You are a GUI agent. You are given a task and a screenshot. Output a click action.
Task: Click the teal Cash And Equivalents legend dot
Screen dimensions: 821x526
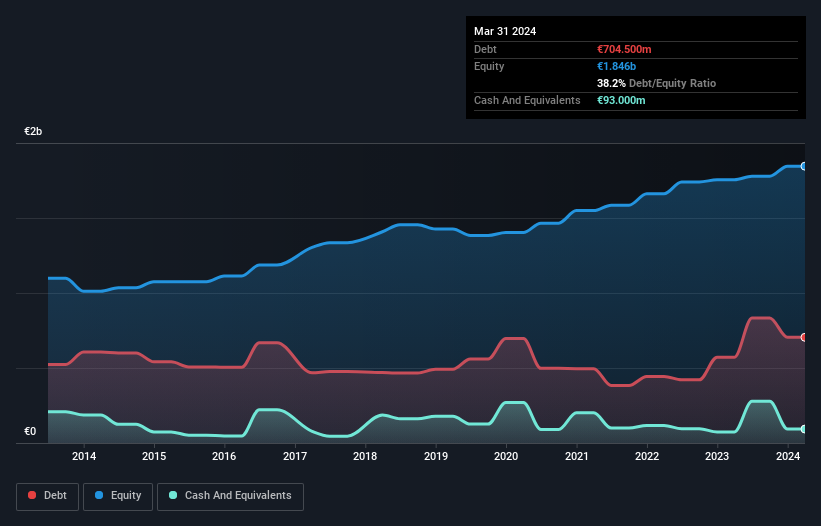click(x=173, y=495)
